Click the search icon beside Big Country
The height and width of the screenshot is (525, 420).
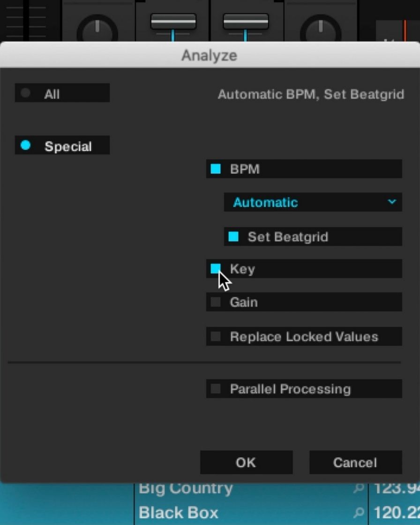359,488
